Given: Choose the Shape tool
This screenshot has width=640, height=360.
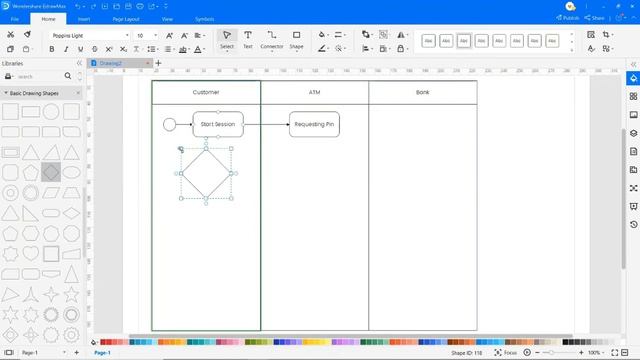Looking at the screenshot, I should [296, 40].
